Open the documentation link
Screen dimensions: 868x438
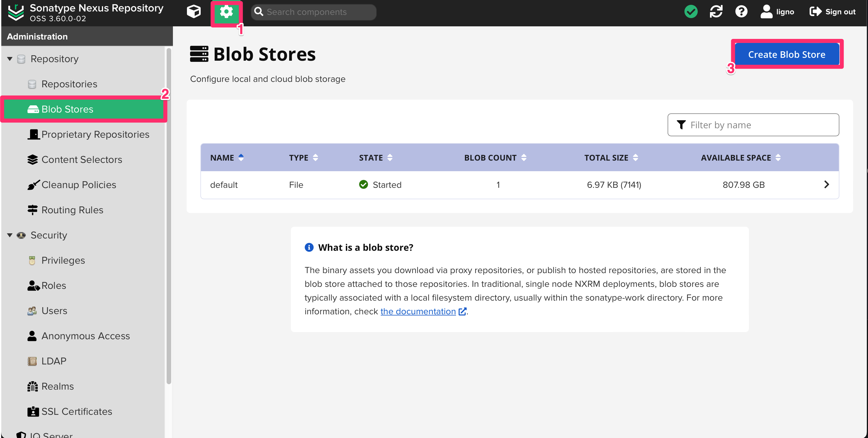(x=417, y=311)
